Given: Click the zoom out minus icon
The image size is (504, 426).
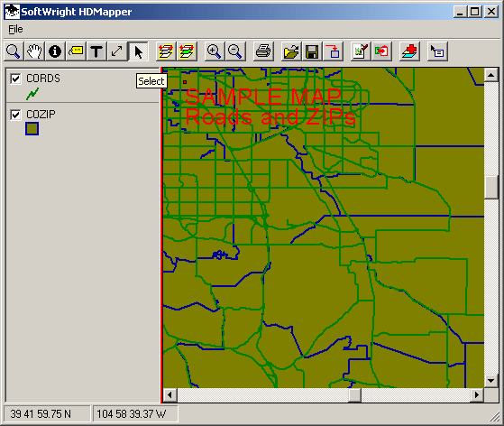Looking at the screenshot, I should click(235, 51).
